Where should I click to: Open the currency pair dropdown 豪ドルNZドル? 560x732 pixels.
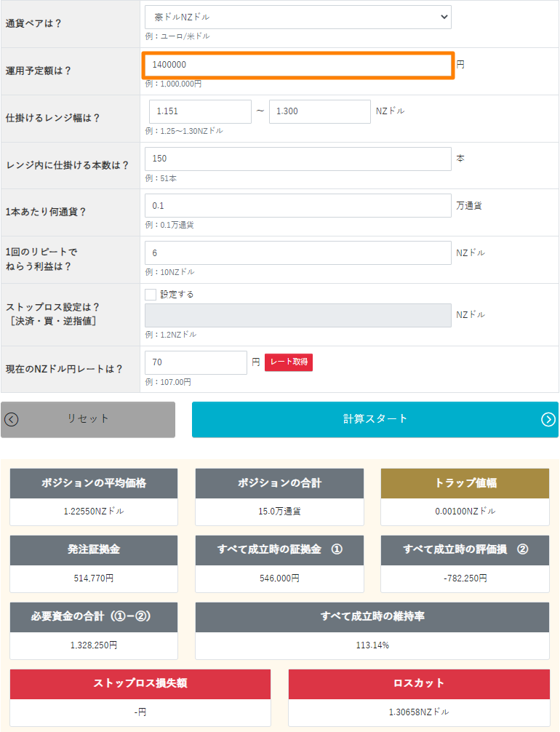[297, 17]
